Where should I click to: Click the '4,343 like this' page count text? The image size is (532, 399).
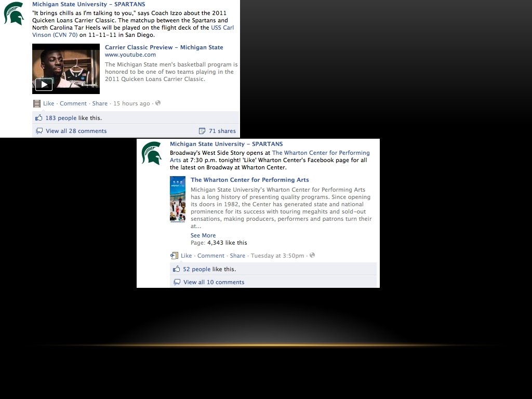click(x=227, y=243)
